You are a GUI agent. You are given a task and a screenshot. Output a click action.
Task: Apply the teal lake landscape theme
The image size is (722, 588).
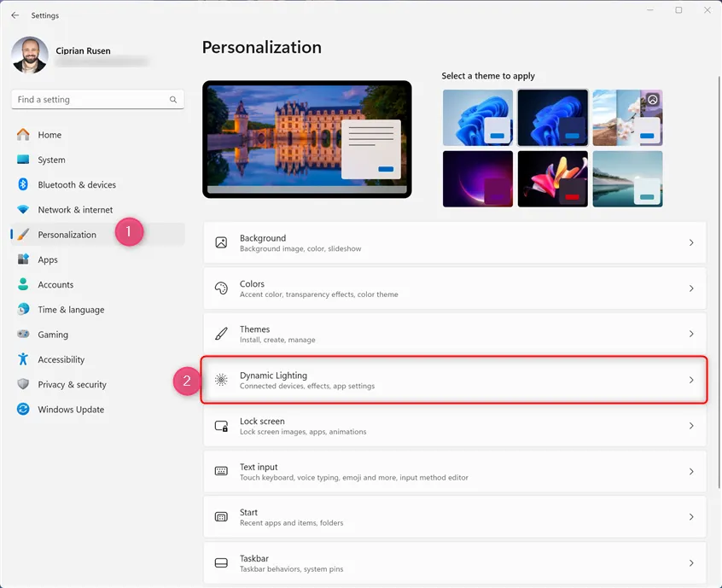(x=627, y=178)
